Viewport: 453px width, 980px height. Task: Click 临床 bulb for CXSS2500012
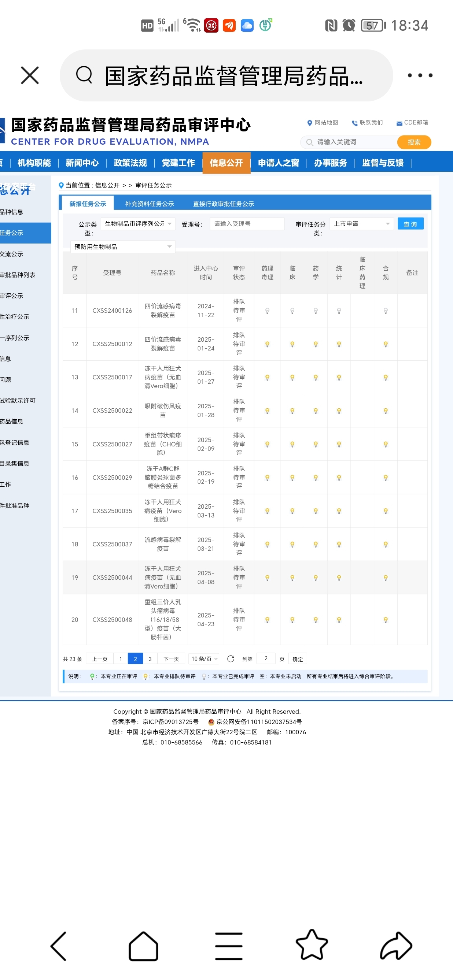(x=292, y=344)
